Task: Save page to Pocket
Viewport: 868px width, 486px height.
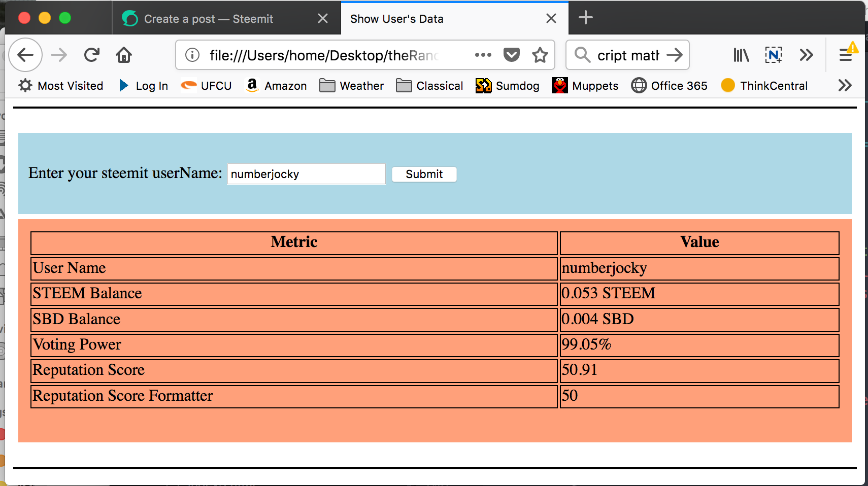Action: (x=512, y=55)
